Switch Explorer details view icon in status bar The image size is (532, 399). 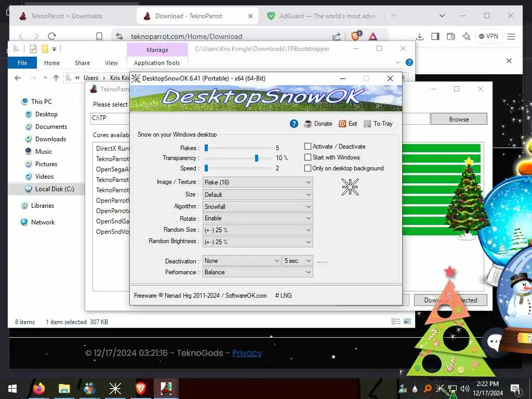395,321
